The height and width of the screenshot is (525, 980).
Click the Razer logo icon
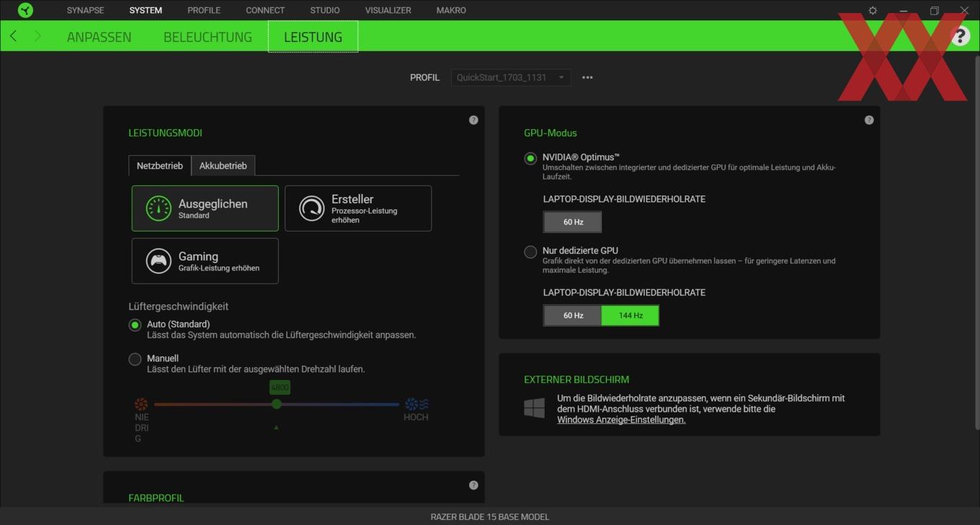25,10
